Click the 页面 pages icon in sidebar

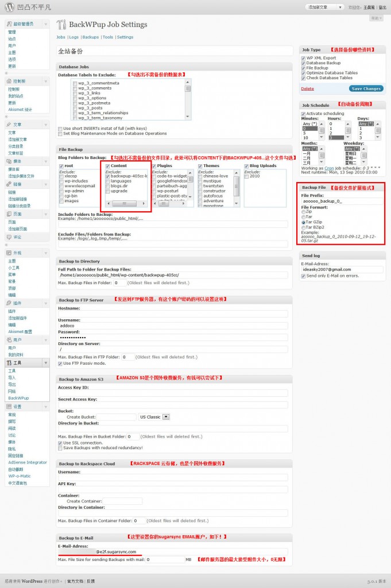[x=9, y=214]
